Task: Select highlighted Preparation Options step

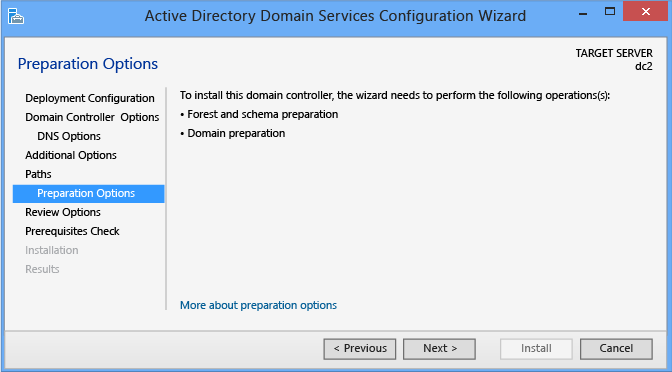Action: pyautogui.click(x=89, y=193)
